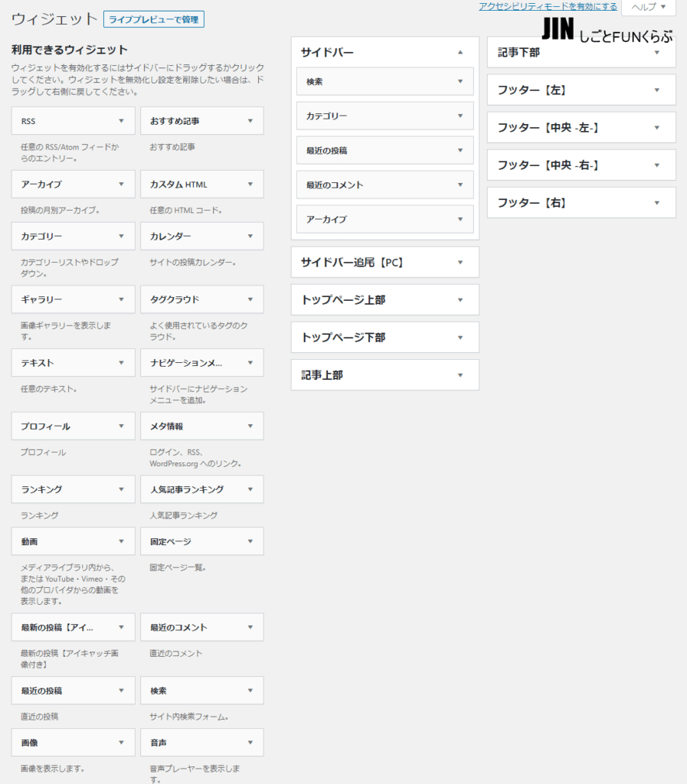Screen dimensions: 687x784
Task: Select the カスタム HTML widget title
Action: [178, 185]
